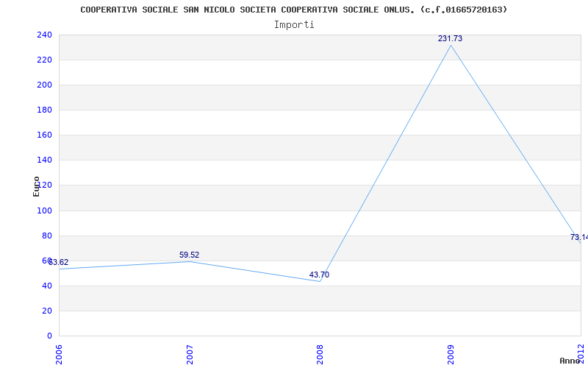Click the 231.73 data point label
The image size is (588, 368).
(450, 38)
